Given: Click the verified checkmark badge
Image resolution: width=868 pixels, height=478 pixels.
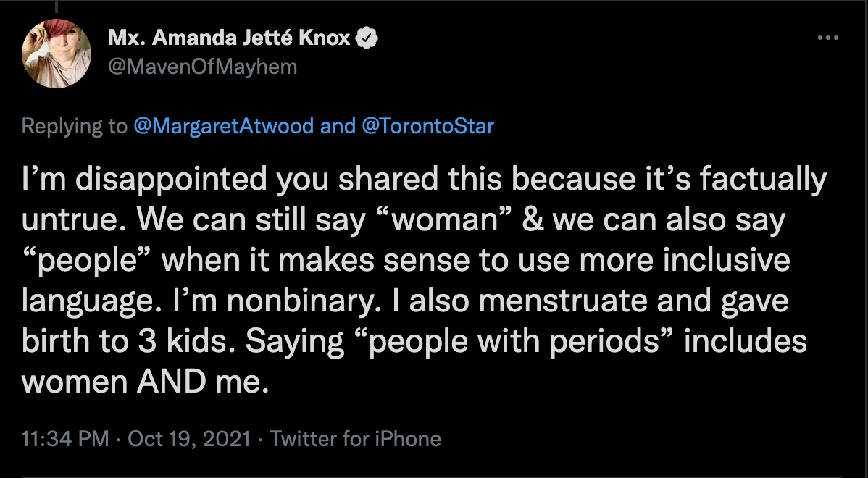Looking at the screenshot, I should point(368,38).
